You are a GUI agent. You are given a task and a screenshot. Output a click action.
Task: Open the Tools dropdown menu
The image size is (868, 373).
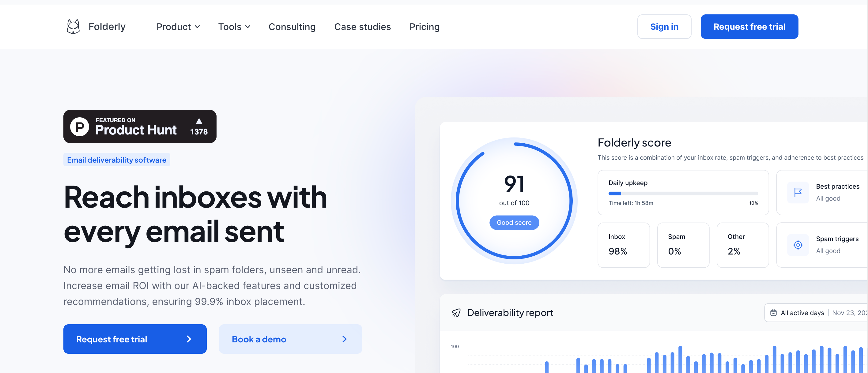pos(234,27)
